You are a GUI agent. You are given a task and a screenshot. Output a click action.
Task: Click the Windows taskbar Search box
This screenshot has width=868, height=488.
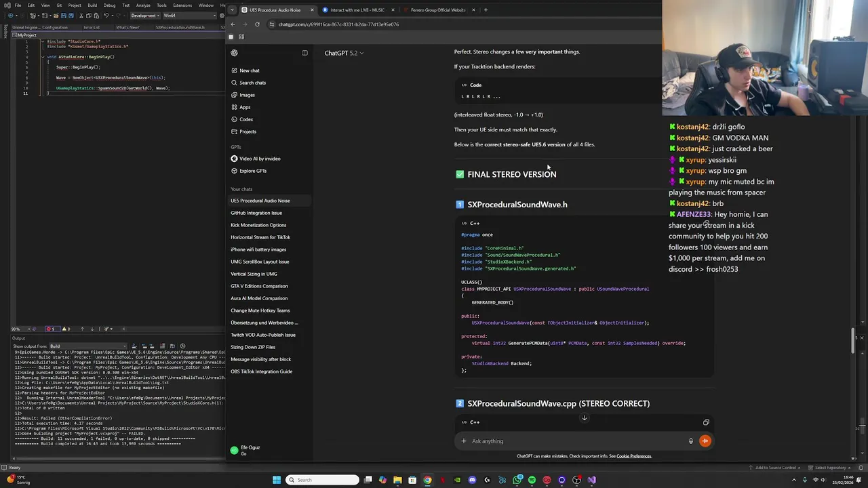click(x=322, y=480)
